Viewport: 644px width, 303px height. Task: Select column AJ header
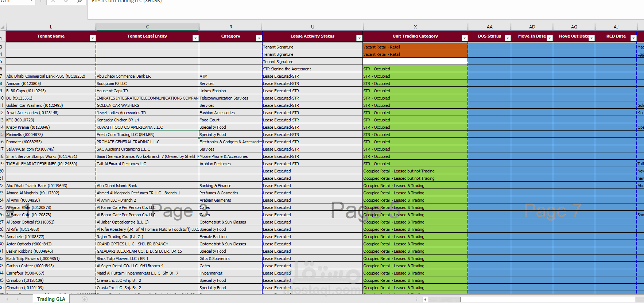[x=616, y=27]
